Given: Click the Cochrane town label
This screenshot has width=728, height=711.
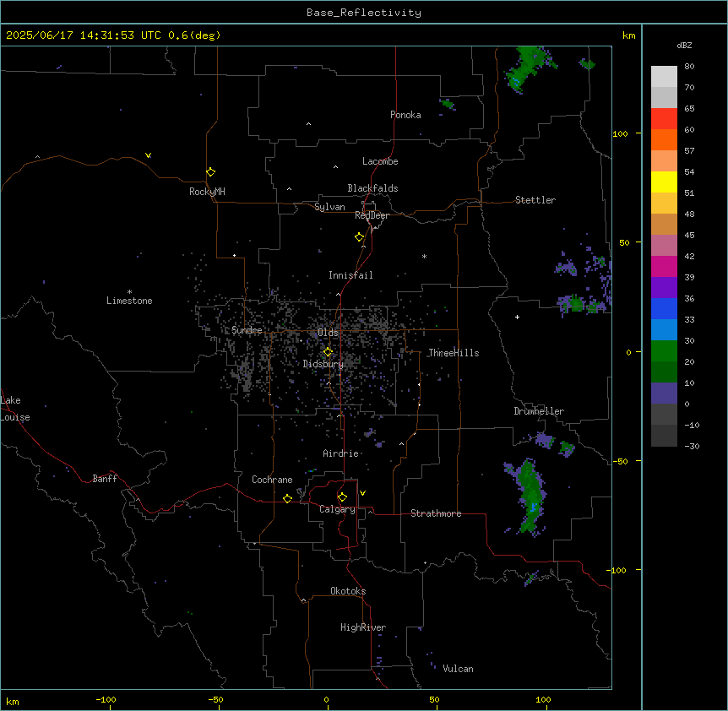Looking at the screenshot, I should click(x=272, y=480).
